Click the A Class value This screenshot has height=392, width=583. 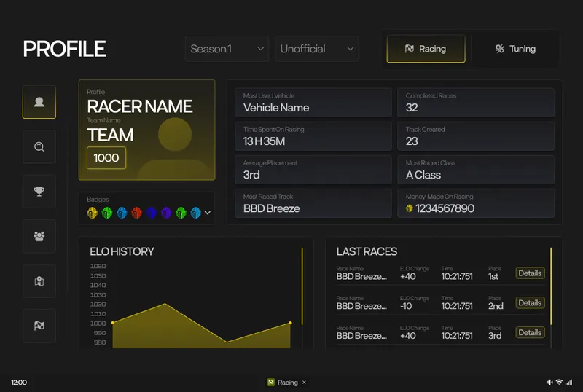pos(423,175)
